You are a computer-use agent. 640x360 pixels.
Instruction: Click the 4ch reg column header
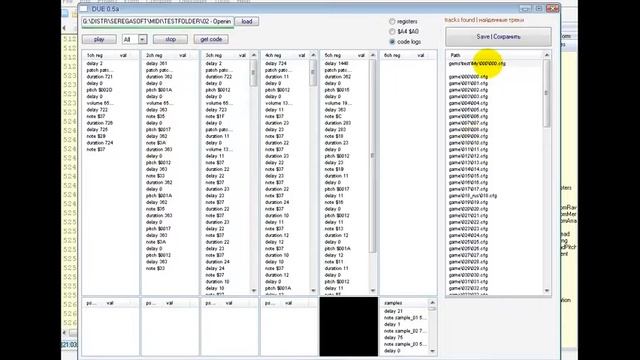274,55
